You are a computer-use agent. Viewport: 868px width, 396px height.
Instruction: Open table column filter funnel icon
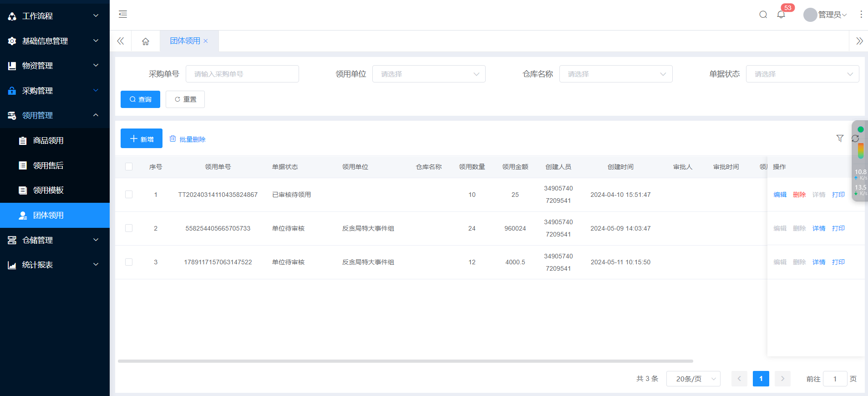840,139
